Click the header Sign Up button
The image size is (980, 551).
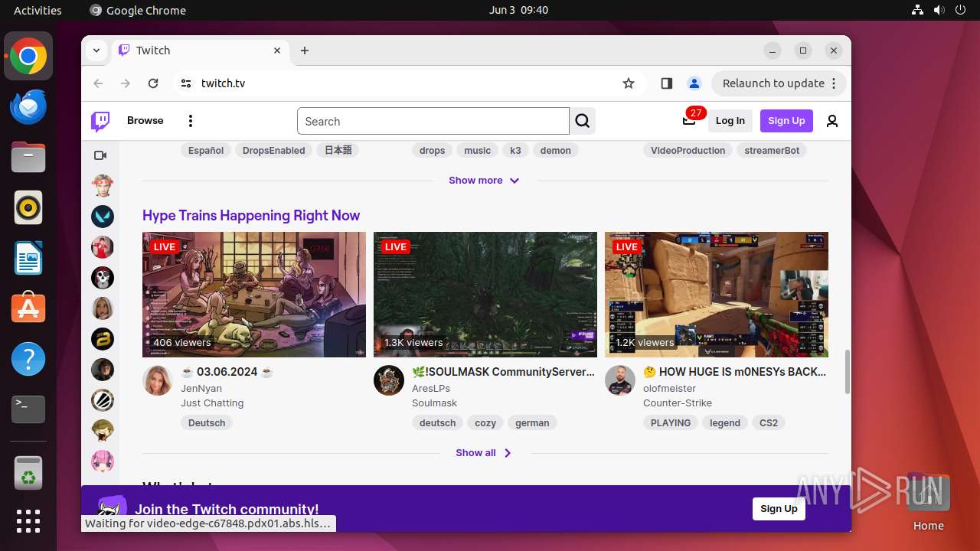(x=786, y=121)
